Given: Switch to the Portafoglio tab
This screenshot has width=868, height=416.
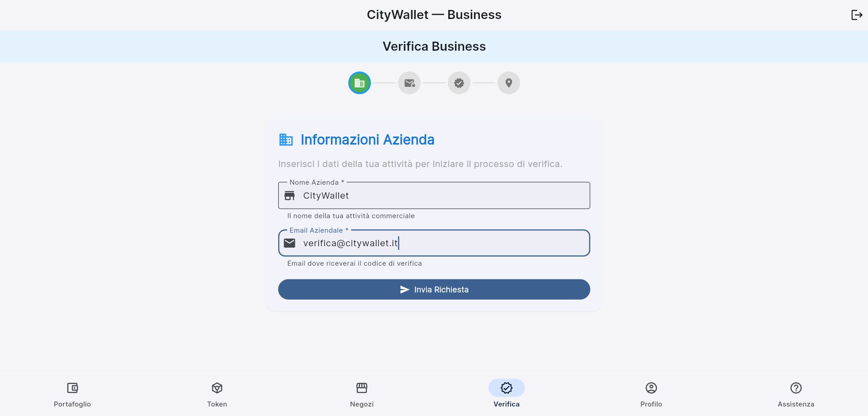Looking at the screenshot, I should pos(72,394).
